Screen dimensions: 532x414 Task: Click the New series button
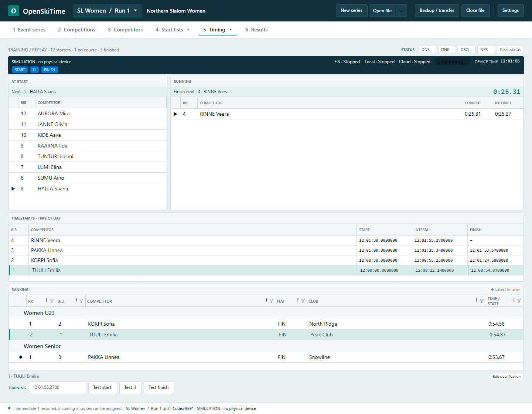click(351, 11)
